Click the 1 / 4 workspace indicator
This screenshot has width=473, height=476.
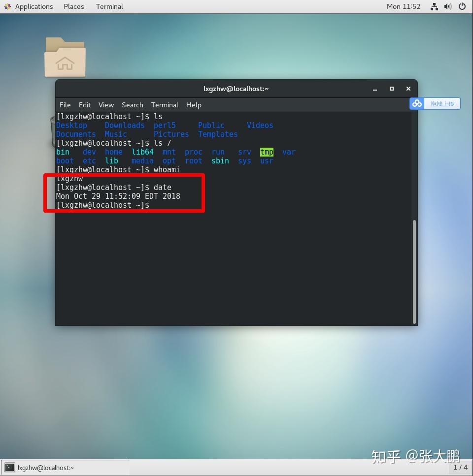(x=461, y=468)
